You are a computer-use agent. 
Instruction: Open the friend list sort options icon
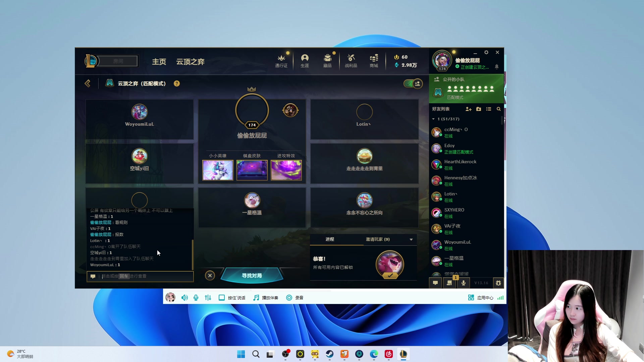tap(489, 109)
